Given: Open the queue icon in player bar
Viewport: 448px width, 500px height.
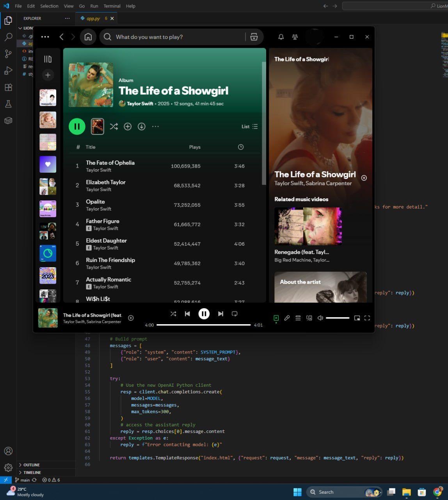Looking at the screenshot, I should point(298,318).
